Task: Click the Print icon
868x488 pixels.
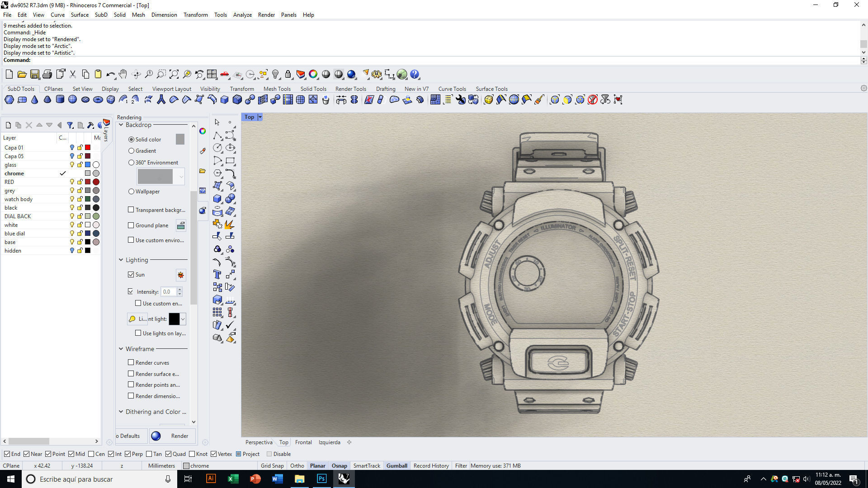Action: (47, 74)
